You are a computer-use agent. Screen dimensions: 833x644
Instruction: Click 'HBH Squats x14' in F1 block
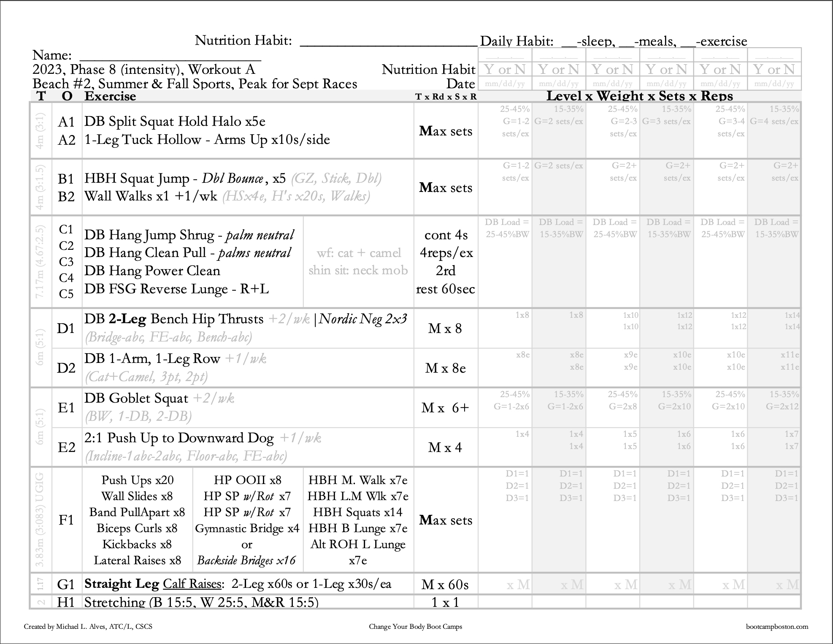coord(358,512)
